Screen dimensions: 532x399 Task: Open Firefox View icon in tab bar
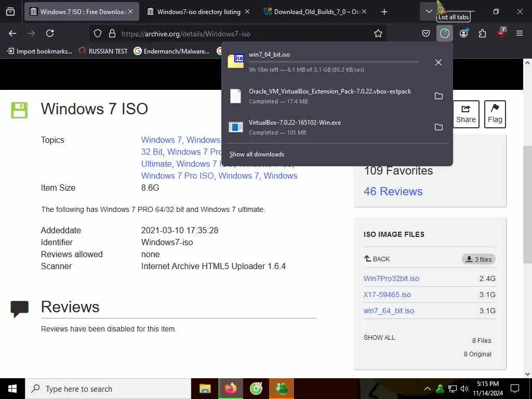10,12
